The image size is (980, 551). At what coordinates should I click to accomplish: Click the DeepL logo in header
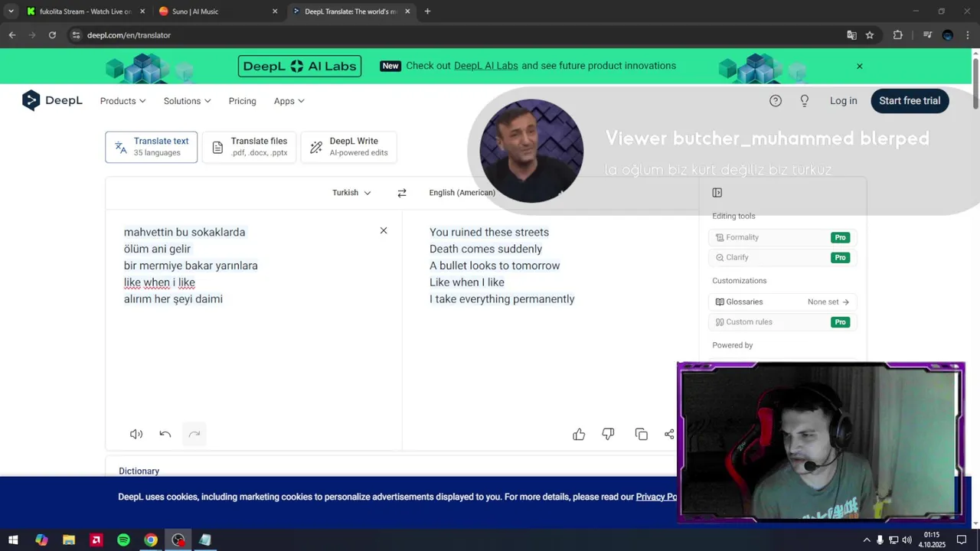click(x=52, y=100)
